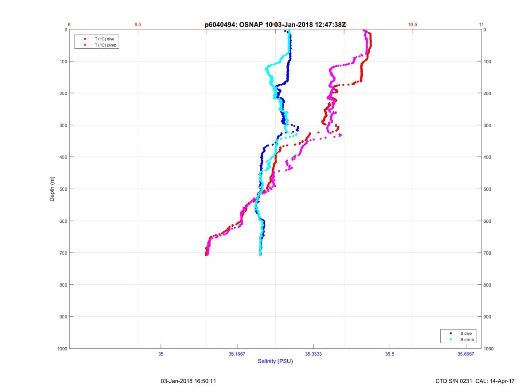This screenshot has height=392, width=532.
Task: Click "0" on the left depth axis
Action: click(66, 30)
